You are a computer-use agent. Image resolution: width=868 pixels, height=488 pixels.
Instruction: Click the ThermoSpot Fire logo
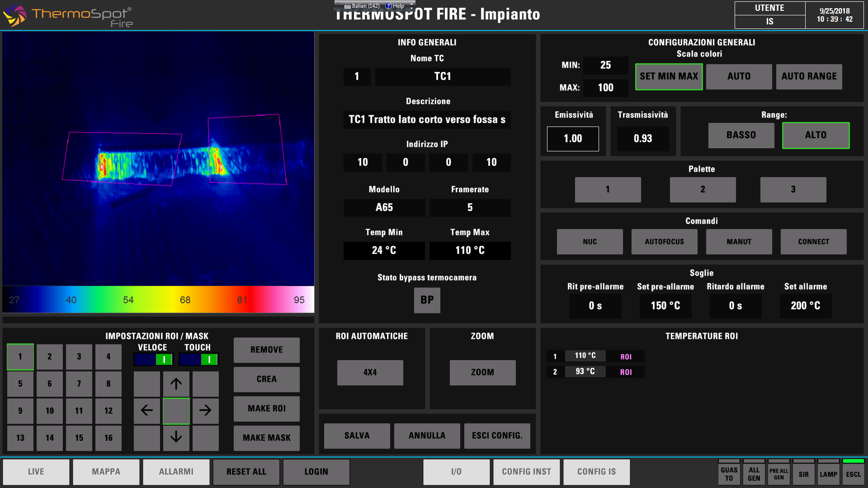point(68,16)
